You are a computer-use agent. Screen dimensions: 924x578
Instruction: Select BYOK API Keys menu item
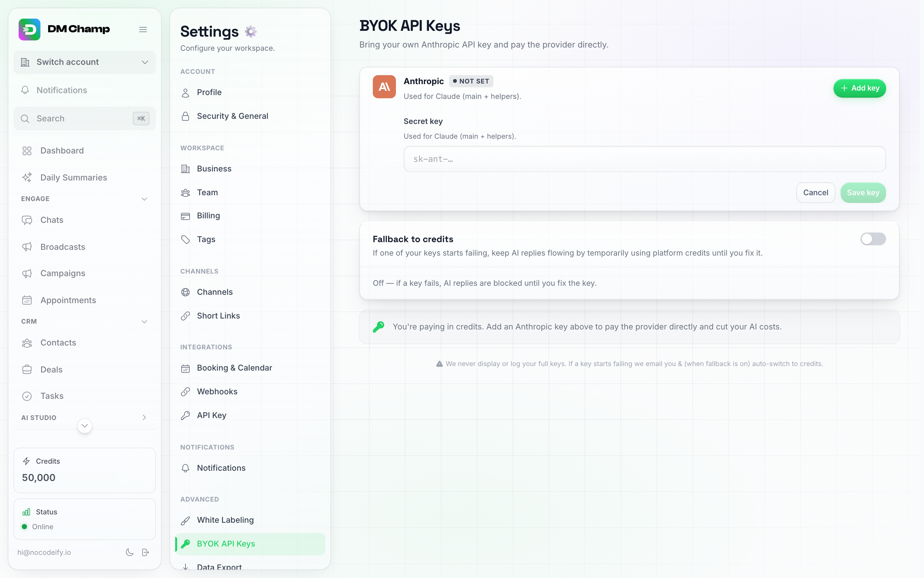pyautogui.click(x=251, y=544)
